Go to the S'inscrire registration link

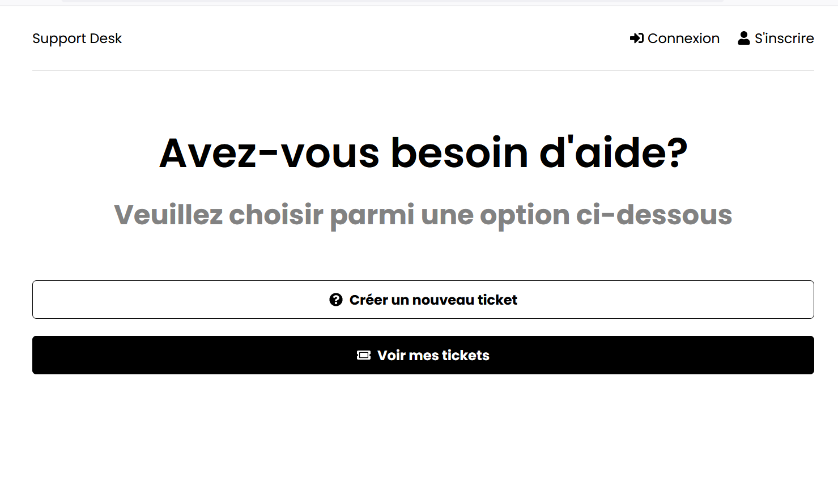click(776, 38)
